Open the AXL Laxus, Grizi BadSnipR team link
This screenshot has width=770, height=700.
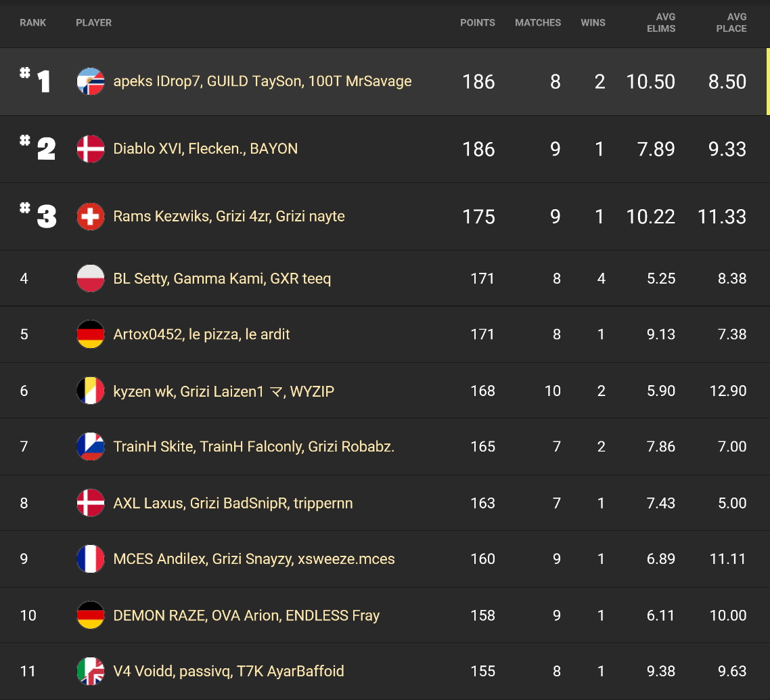click(x=233, y=503)
